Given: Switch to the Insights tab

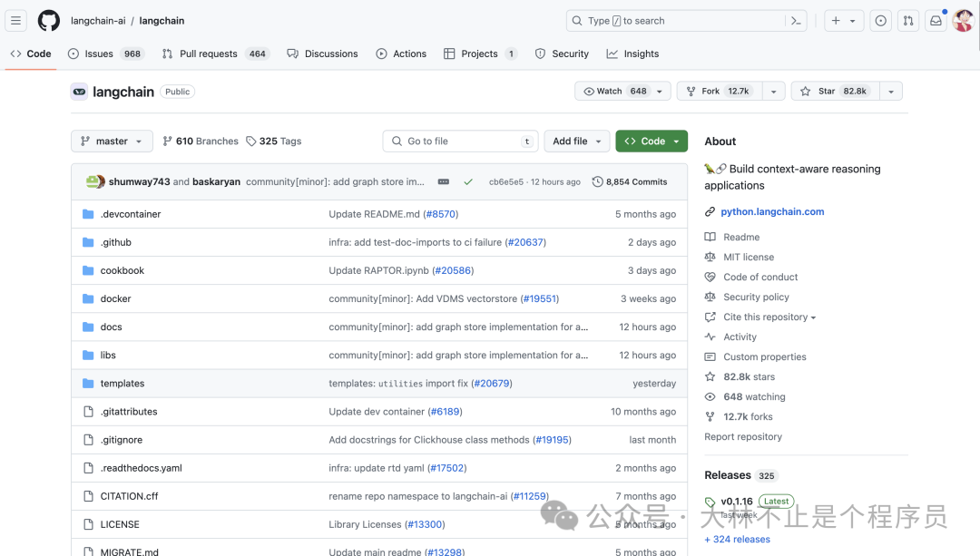Looking at the screenshot, I should click(x=632, y=54).
